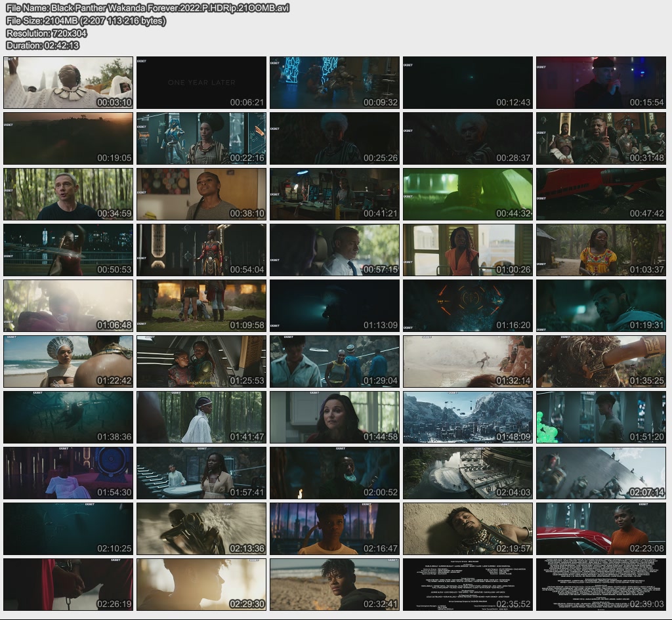
Task: Select the thumbnail at 01:03:37
Action: (601, 250)
